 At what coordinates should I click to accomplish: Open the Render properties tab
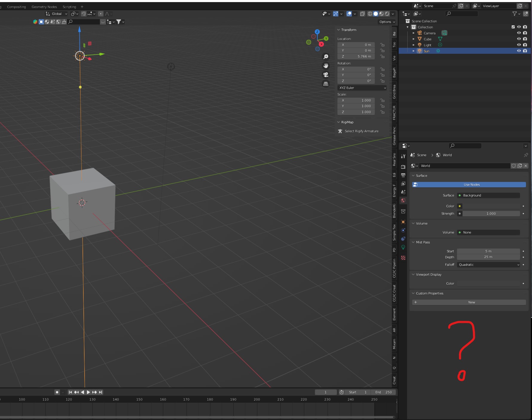click(403, 167)
